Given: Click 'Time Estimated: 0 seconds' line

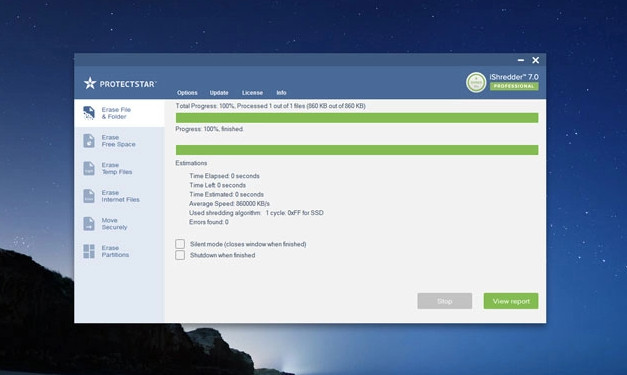Looking at the screenshot, I should 226,194.
